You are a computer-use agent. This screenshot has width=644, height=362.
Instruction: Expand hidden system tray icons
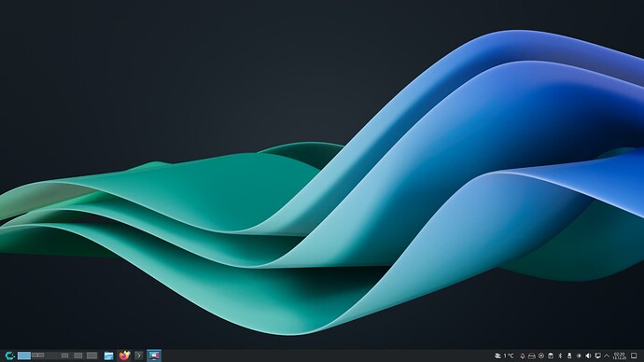[607, 355]
